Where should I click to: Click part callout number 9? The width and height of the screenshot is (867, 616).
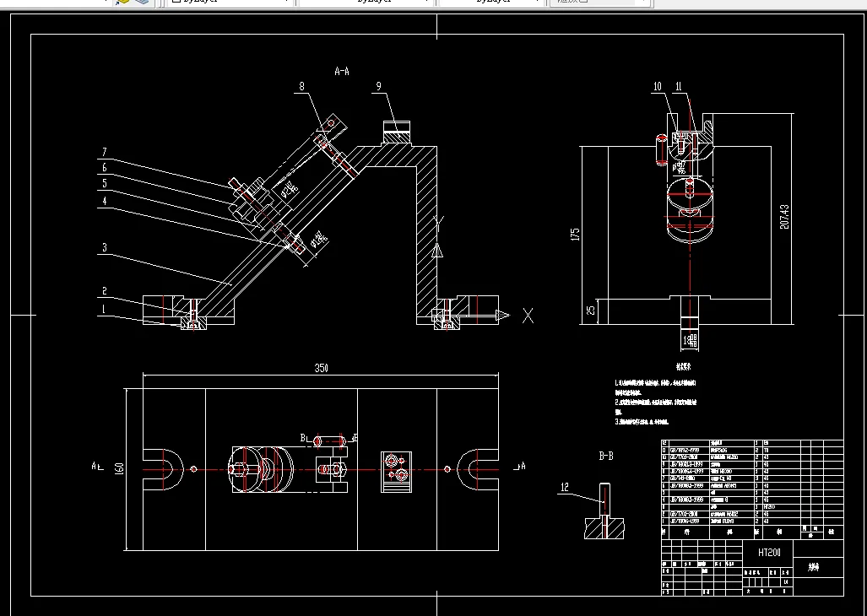coord(379,86)
